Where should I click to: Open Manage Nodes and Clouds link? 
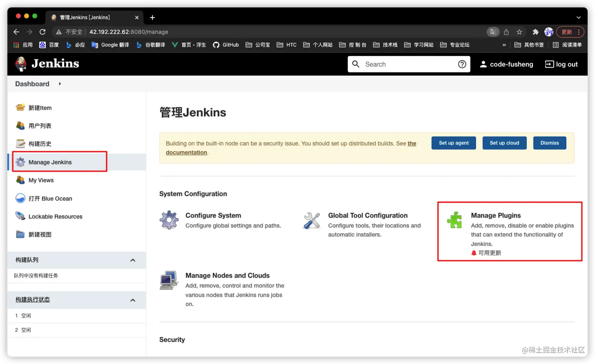(x=227, y=275)
